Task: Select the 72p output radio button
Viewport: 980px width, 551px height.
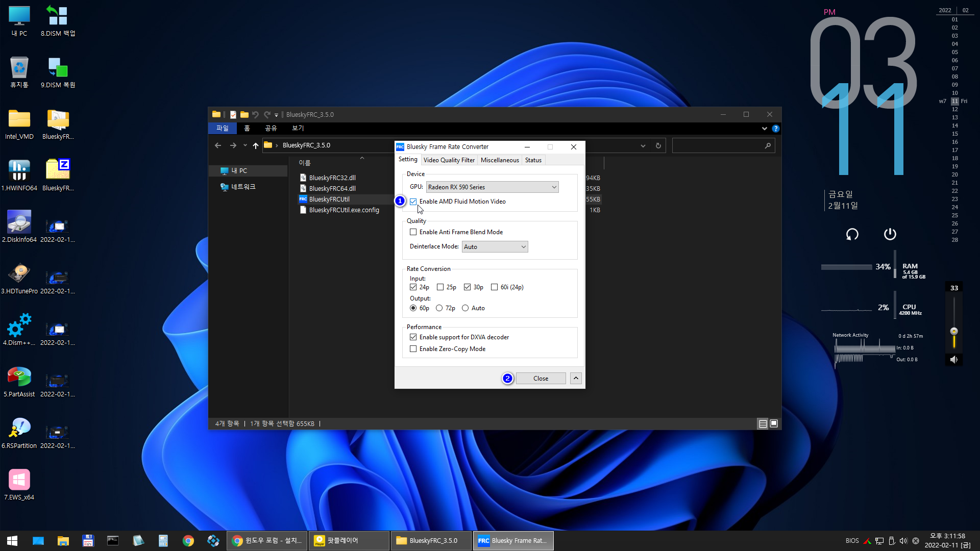Action: tap(439, 308)
